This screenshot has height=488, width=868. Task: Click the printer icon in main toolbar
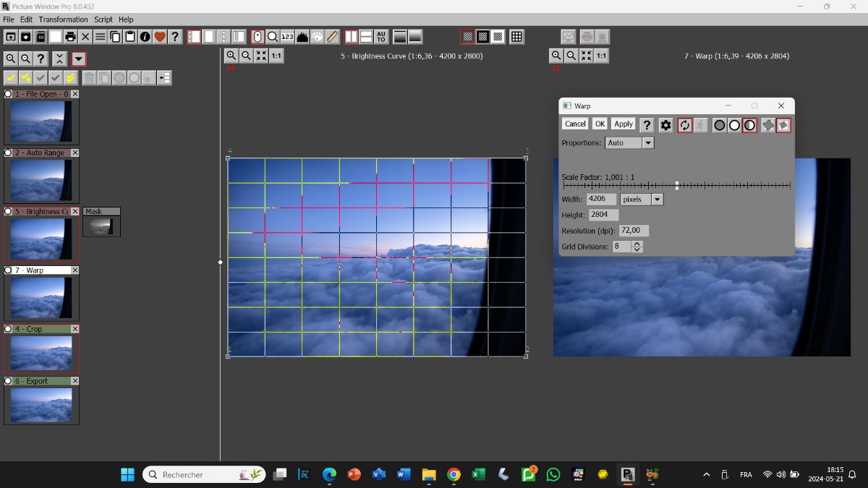(70, 37)
